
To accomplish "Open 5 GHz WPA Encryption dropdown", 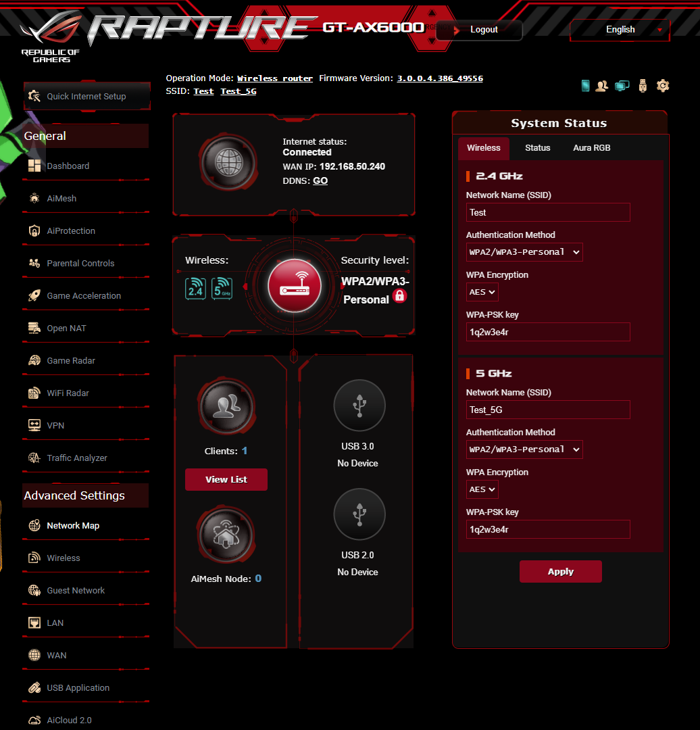I will 482,490.
